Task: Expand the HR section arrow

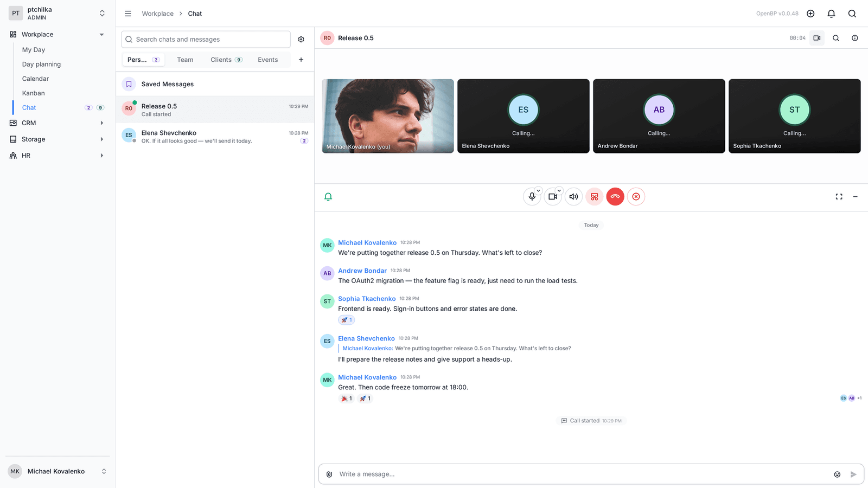Action: tap(101, 156)
